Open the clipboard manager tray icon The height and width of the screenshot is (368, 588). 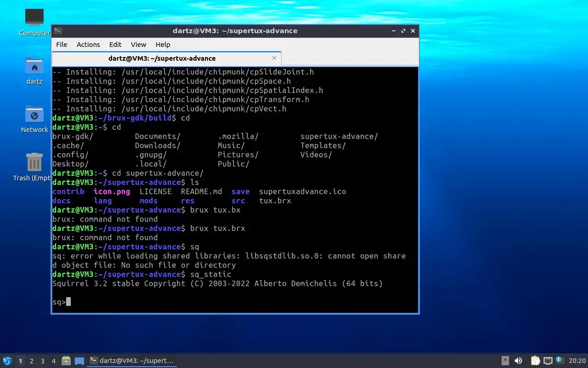535,361
